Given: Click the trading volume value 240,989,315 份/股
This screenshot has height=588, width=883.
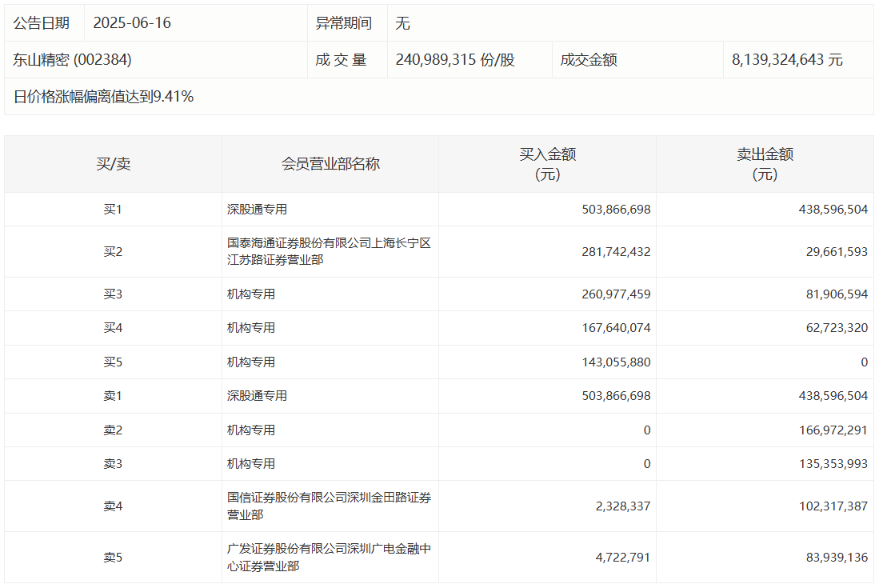Looking at the screenshot, I should pyautogui.click(x=455, y=60).
